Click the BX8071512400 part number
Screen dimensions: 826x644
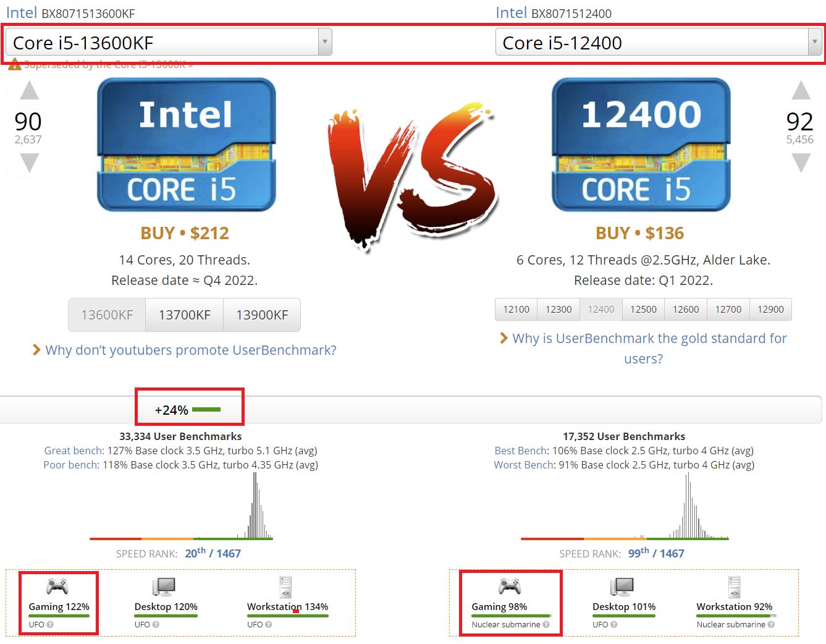(571, 14)
